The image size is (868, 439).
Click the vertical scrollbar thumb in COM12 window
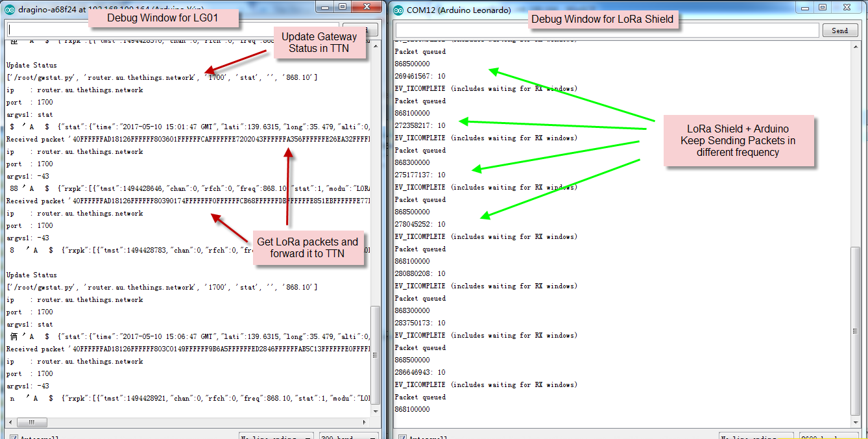(856, 331)
